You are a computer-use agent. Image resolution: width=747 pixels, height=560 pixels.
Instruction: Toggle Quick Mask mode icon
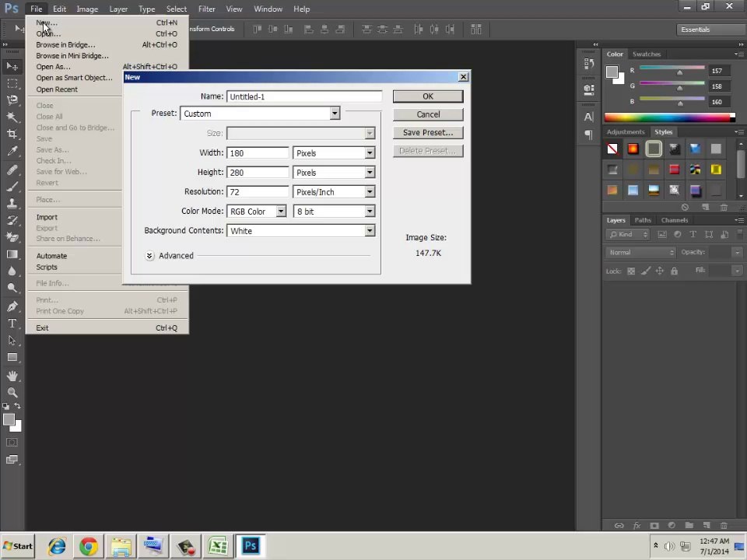pos(12,443)
